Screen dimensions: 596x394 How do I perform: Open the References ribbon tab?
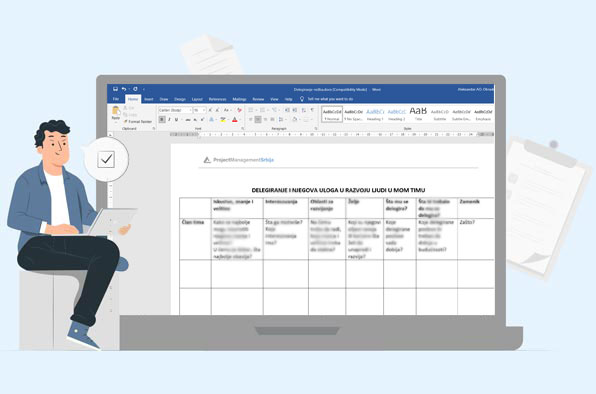click(x=217, y=99)
